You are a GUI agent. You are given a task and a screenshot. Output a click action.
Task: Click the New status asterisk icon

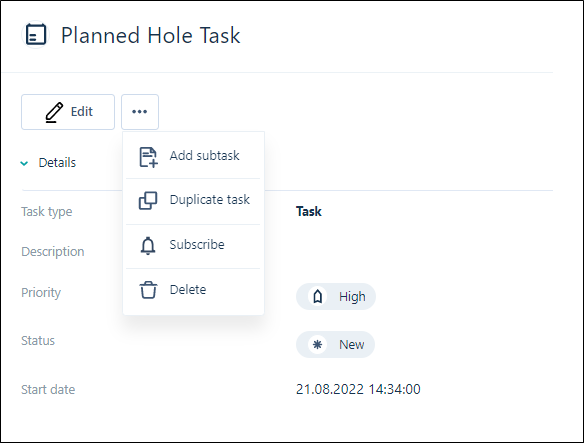pyautogui.click(x=317, y=345)
